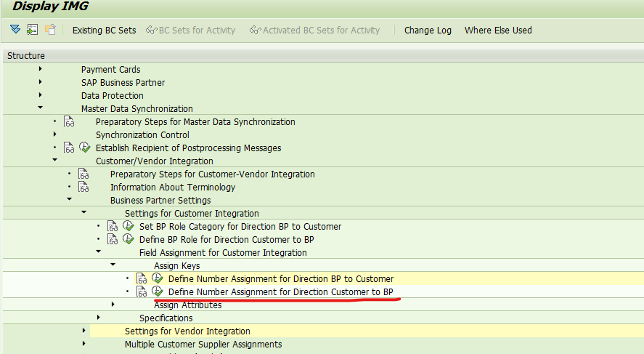Click the release notes toolbar icon

tap(50, 30)
